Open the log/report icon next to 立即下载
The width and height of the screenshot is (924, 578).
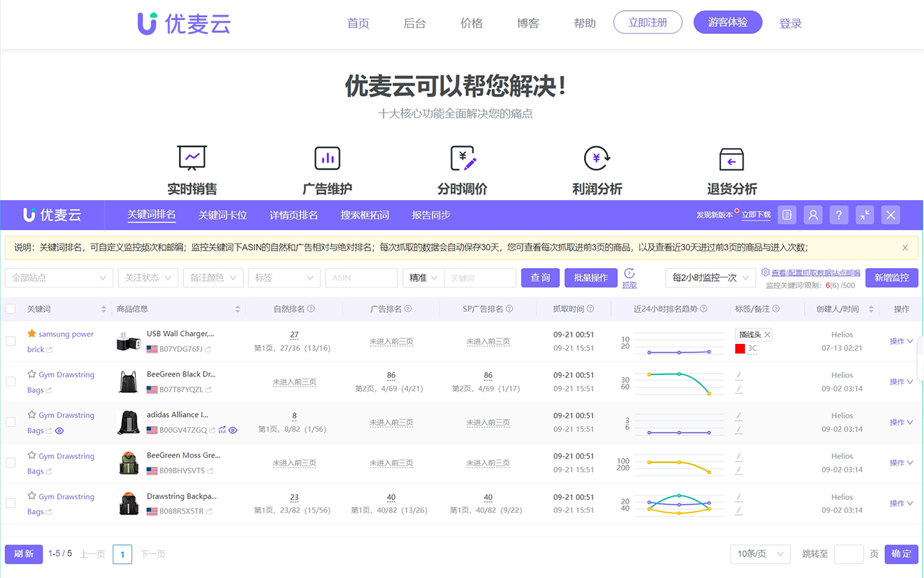[786, 215]
